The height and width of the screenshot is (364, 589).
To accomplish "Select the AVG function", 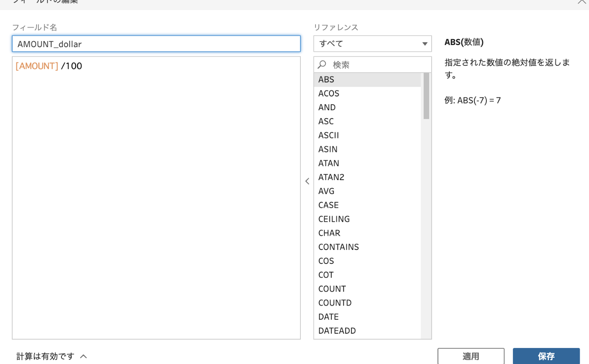I will point(367,191).
